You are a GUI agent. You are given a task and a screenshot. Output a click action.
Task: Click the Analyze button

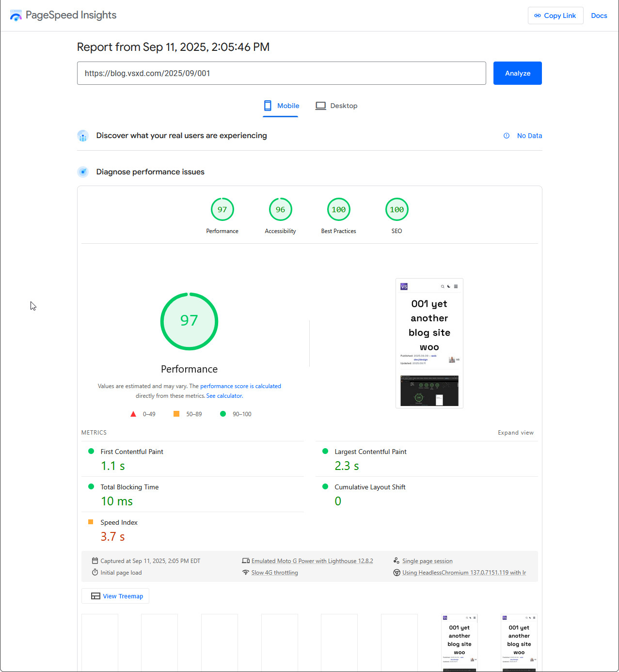(517, 73)
